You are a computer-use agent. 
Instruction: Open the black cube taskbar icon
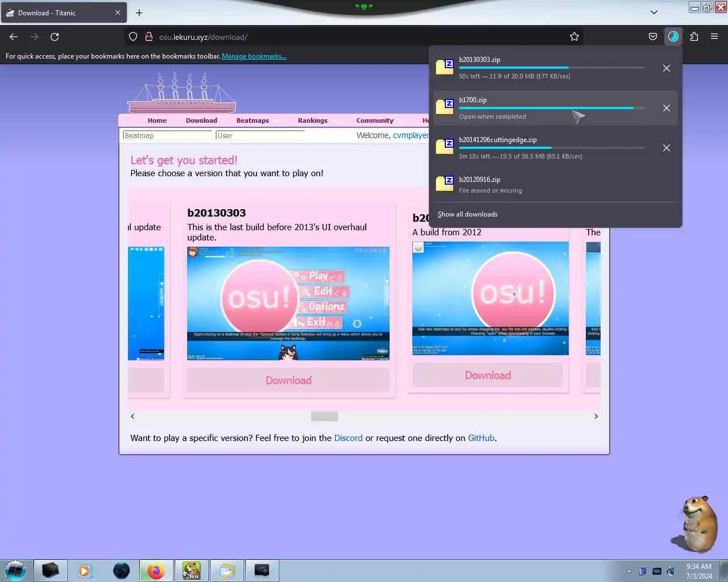pos(50,571)
